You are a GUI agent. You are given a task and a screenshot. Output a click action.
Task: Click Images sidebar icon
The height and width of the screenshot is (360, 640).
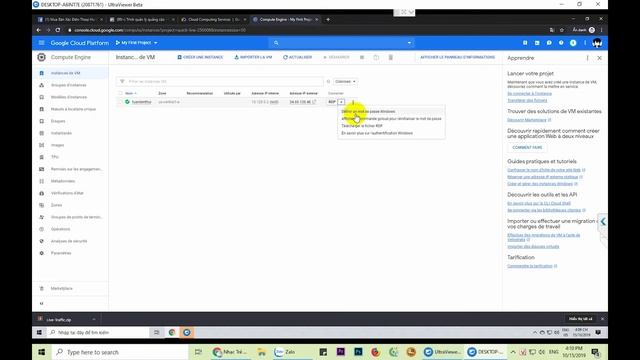coord(42,145)
